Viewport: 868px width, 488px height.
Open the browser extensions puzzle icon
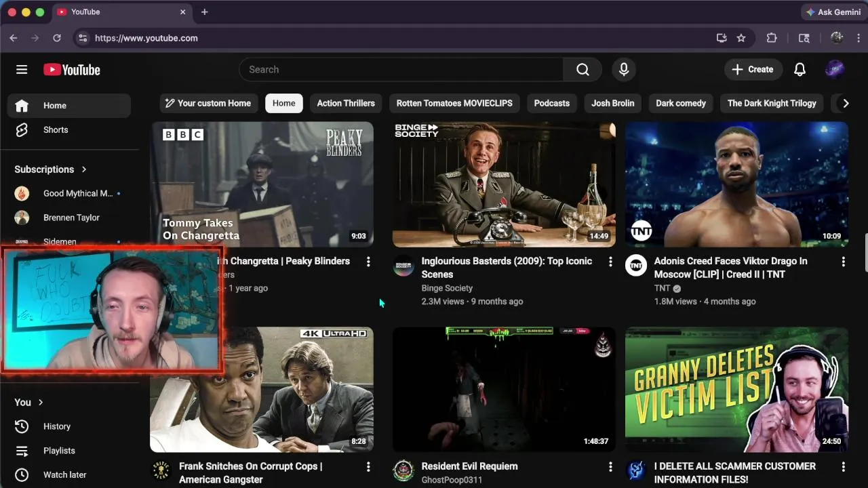coord(772,38)
